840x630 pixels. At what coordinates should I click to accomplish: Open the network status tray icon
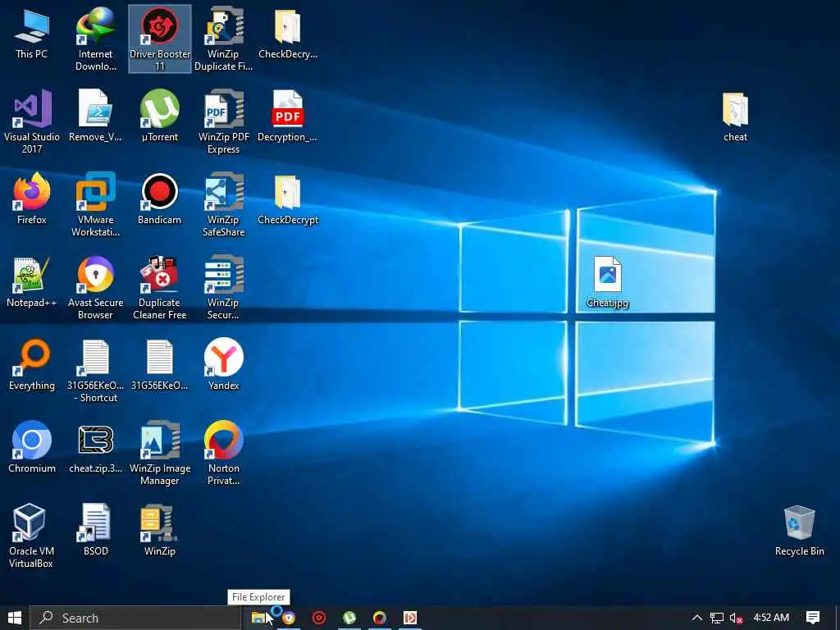[x=716, y=618]
